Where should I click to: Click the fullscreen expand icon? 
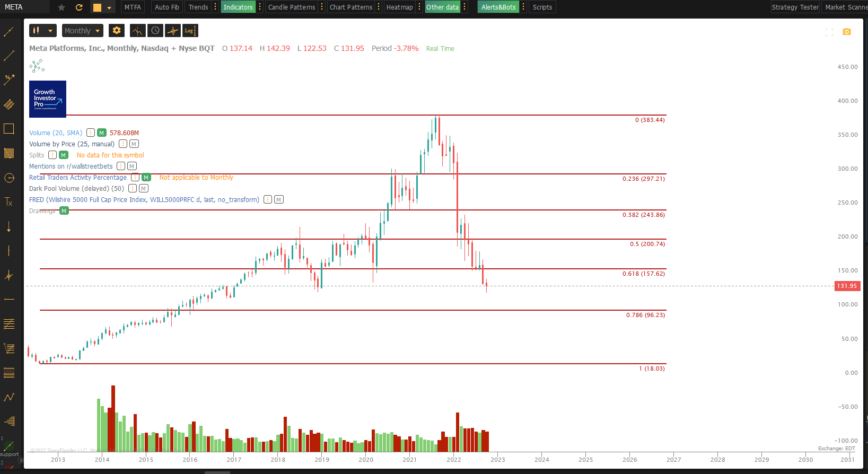pos(829,32)
